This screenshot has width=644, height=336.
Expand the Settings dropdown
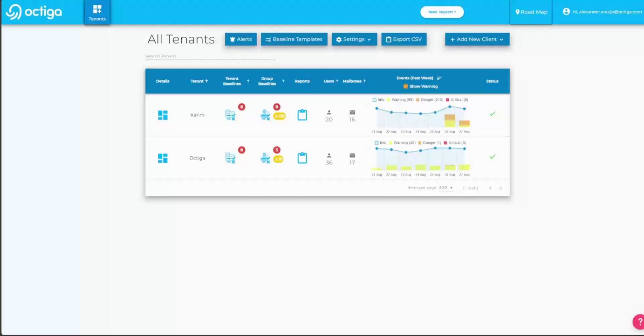pyautogui.click(x=354, y=39)
